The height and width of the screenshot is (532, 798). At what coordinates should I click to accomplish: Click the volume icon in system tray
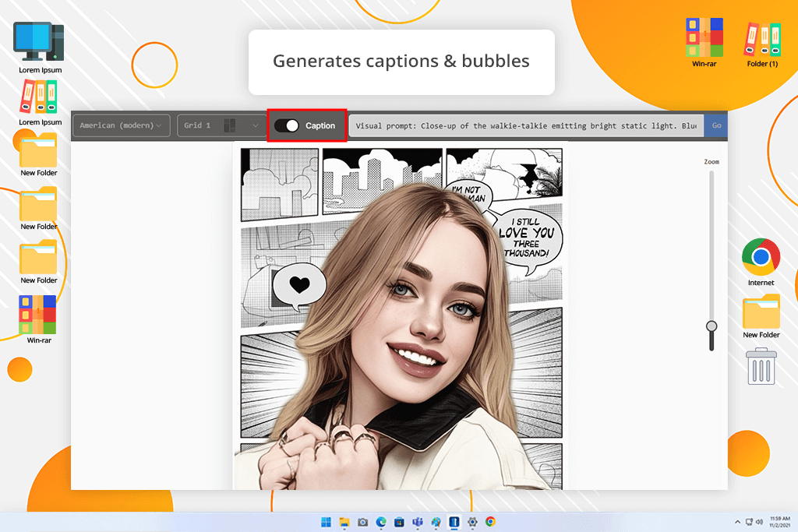(x=759, y=522)
